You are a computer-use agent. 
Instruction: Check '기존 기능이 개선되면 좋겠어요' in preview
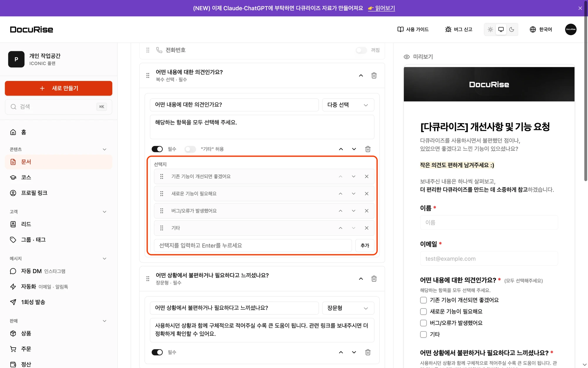click(x=423, y=300)
